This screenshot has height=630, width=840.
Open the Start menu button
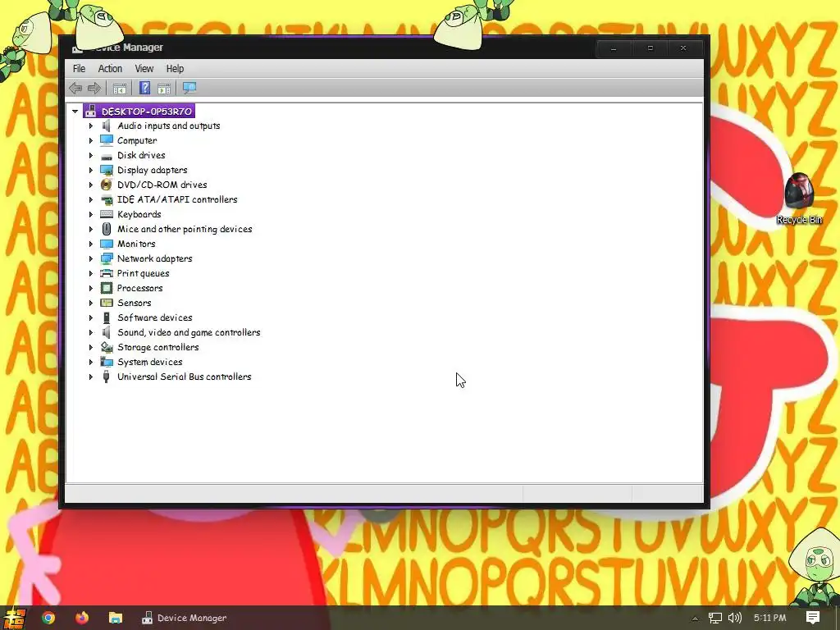[x=13, y=618]
